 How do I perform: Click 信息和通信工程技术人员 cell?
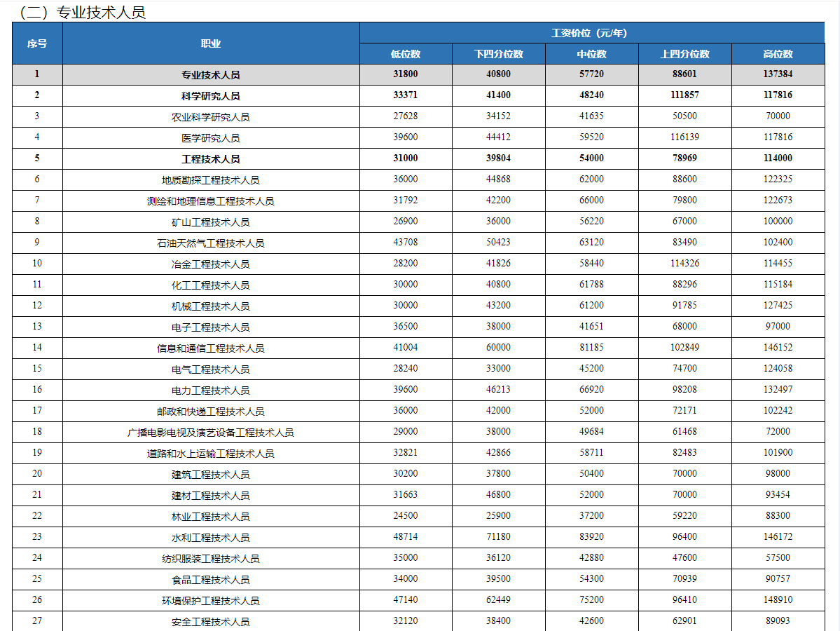(211, 348)
